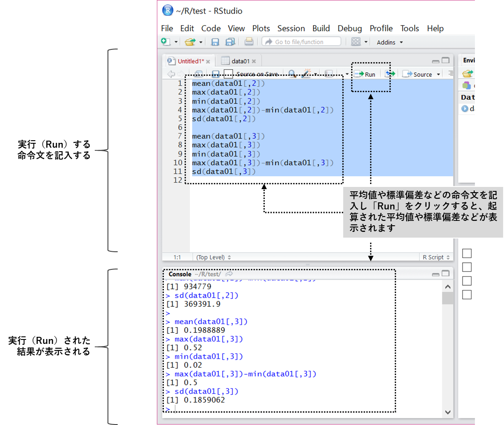504x425 pixels.
Task: Click the workspace panes grid icon
Action: click(x=356, y=42)
